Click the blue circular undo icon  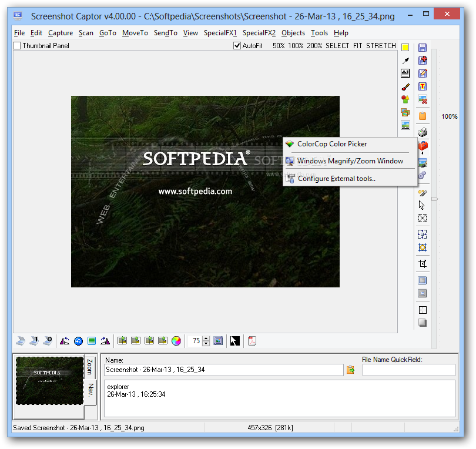pos(78,341)
